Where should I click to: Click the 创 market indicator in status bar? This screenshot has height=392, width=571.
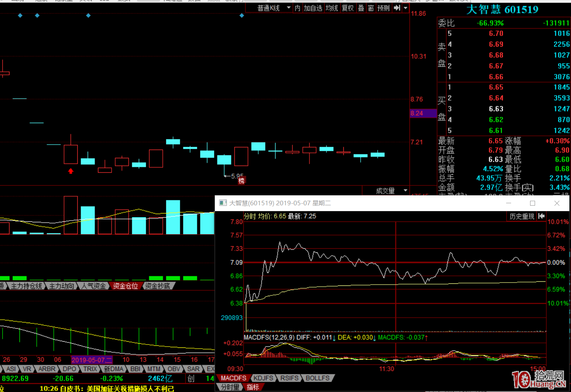[191, 378]
